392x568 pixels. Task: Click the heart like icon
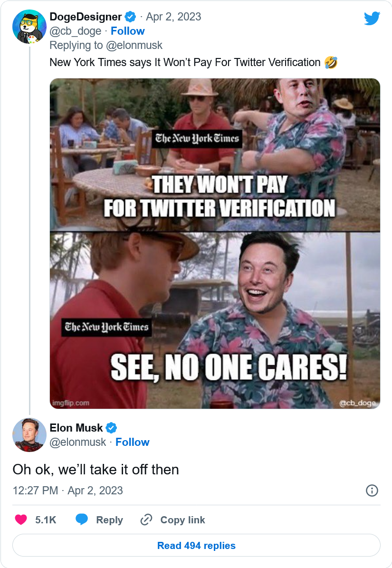[x=21, y=520]
